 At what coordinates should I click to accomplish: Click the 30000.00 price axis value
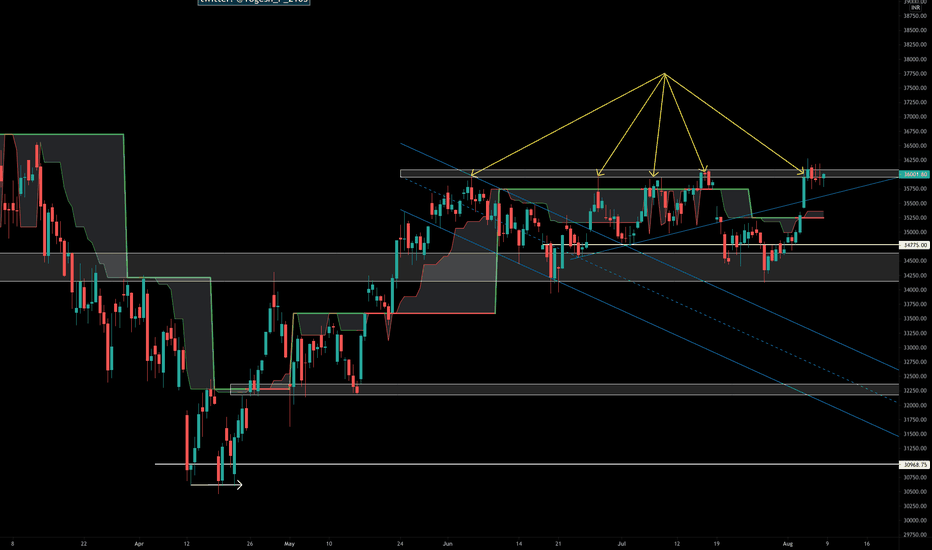point(915,520)
